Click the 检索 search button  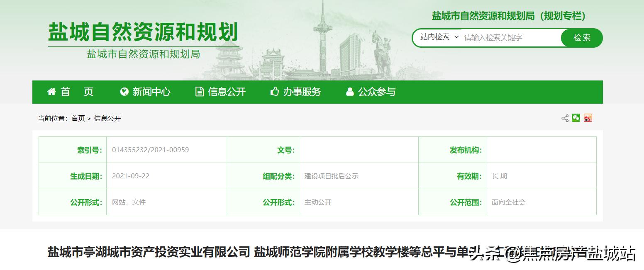[x=582, y=37]
